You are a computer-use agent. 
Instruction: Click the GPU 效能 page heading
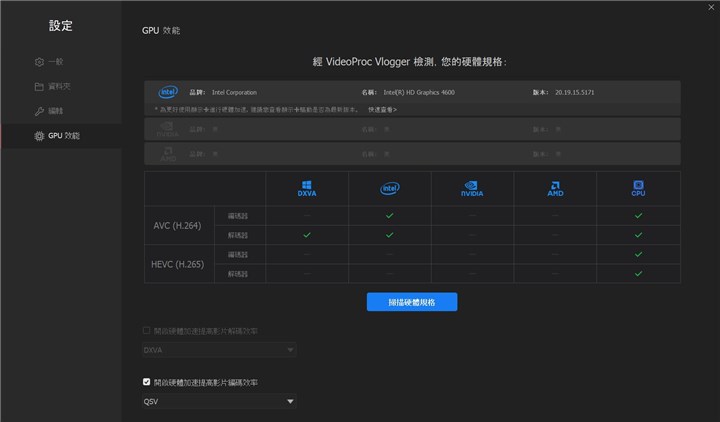click(x=161, y=30)
